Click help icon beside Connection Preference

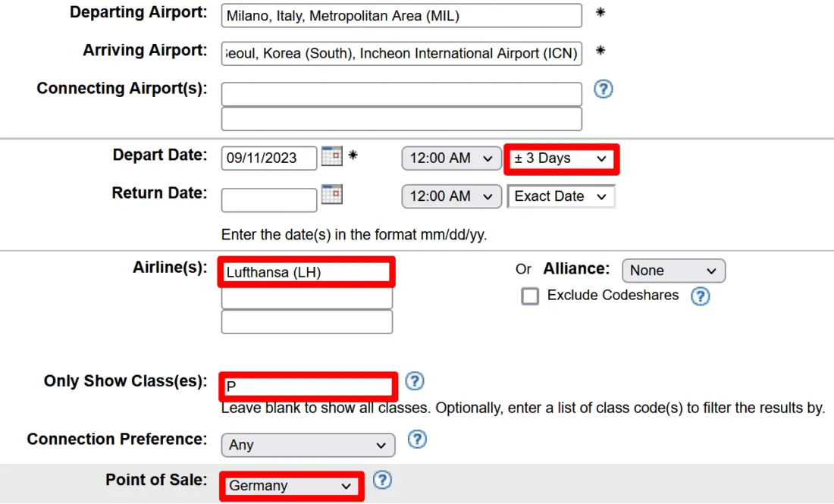[417, 440]
